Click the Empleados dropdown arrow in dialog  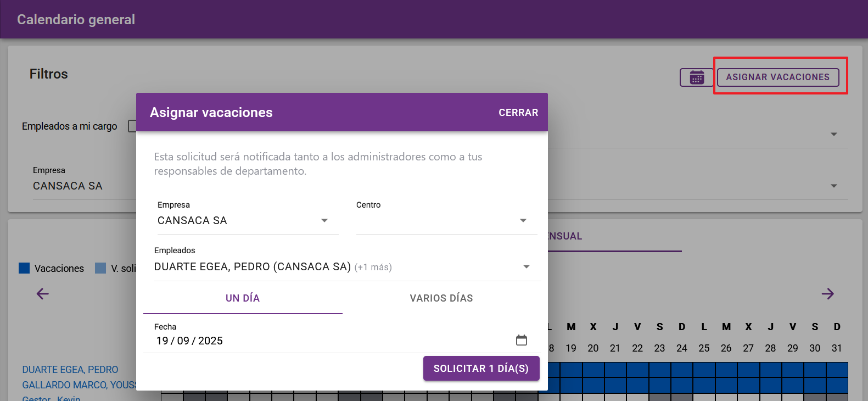[x=526, y=267]
